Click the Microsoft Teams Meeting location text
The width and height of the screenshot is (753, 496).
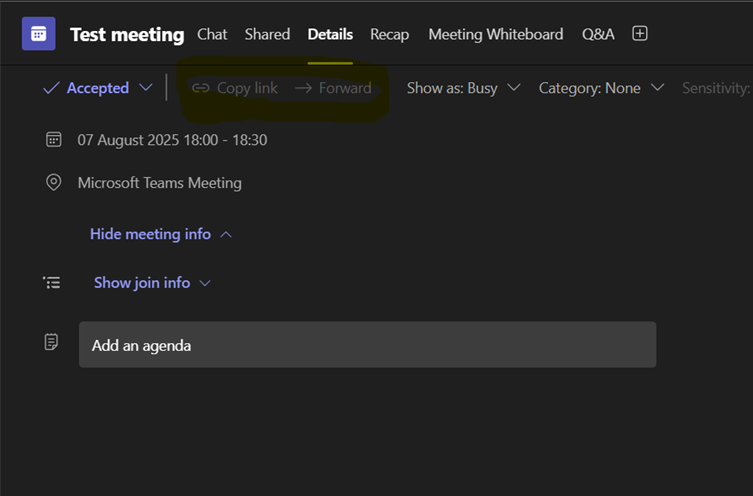click(159, 183)
